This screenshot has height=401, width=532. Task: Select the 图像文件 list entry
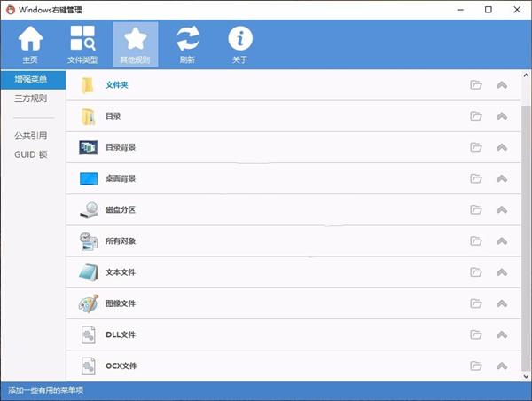click(293, 303)
